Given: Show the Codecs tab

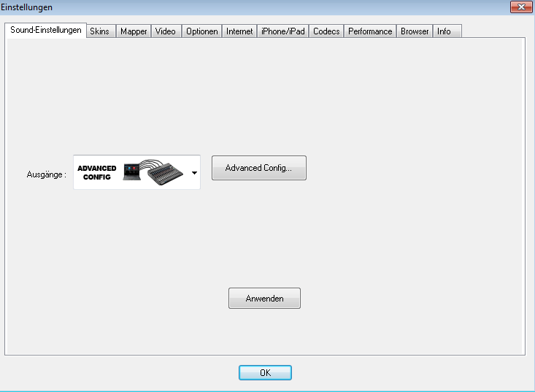Looking at the screenshot, I should (326, 31).
